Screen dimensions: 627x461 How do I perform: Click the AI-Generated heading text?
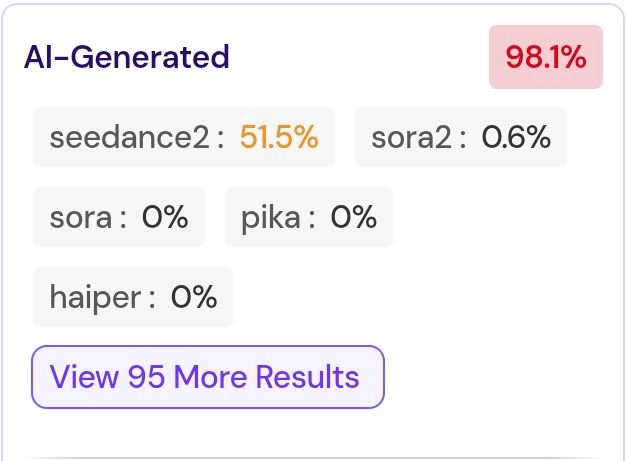(126, 57)
